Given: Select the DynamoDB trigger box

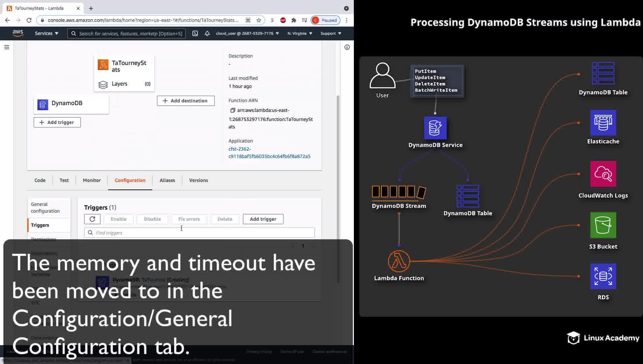Looking at the screenshot, I should (x=71, y=104).
